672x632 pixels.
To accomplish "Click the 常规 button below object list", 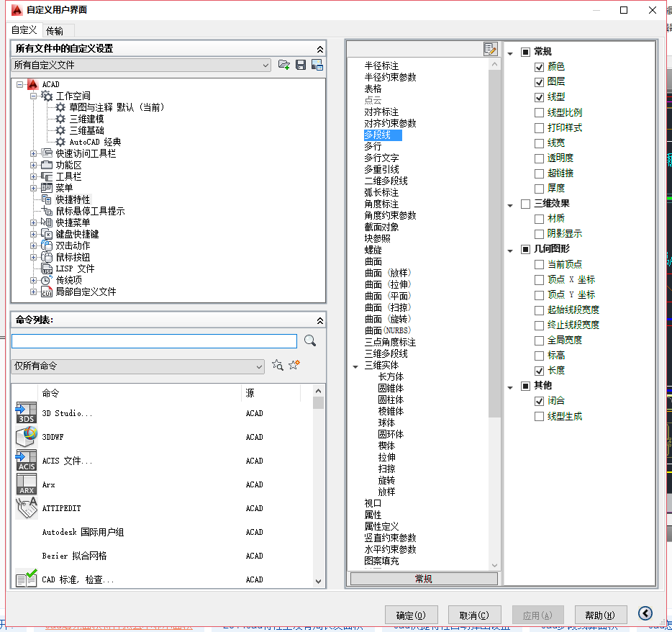I will 424,579.
